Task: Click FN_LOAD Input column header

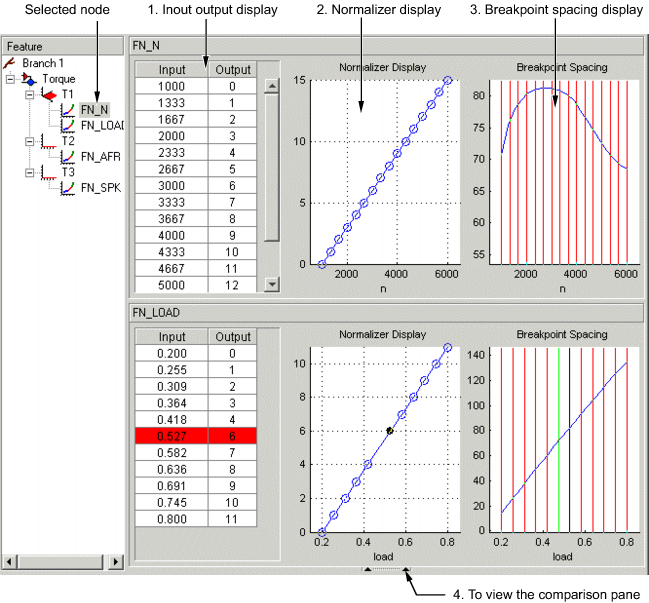Action: coord(171,336)
